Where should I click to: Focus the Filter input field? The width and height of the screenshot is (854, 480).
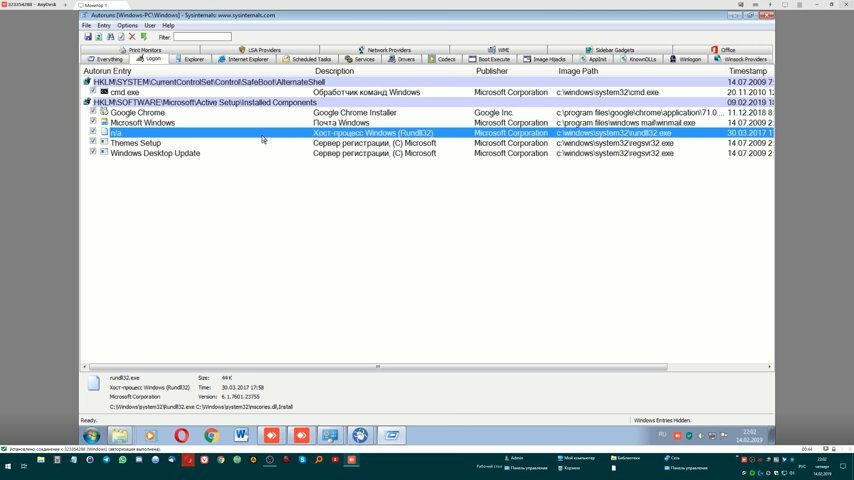coord(202,37)
